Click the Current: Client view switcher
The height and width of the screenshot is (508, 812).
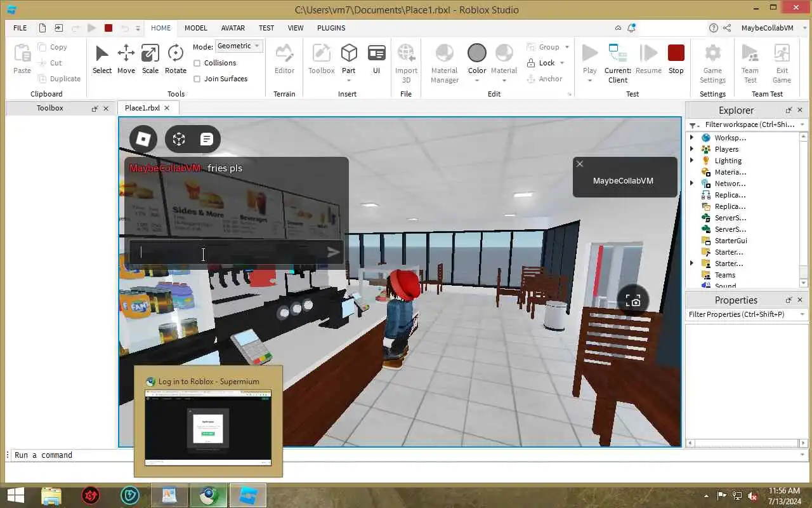(x=617, y=63)
